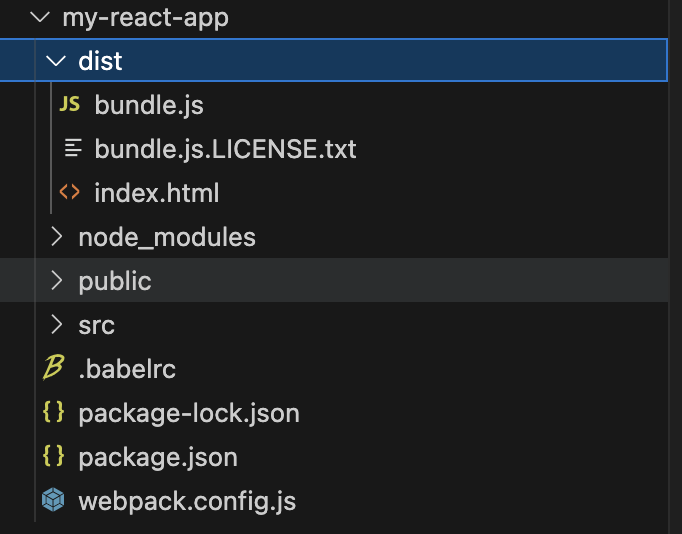This screenshot has height=534, width=682.
Task: Open webpack.config.js file
Action: pyautogui.click(x=187, y=501)
